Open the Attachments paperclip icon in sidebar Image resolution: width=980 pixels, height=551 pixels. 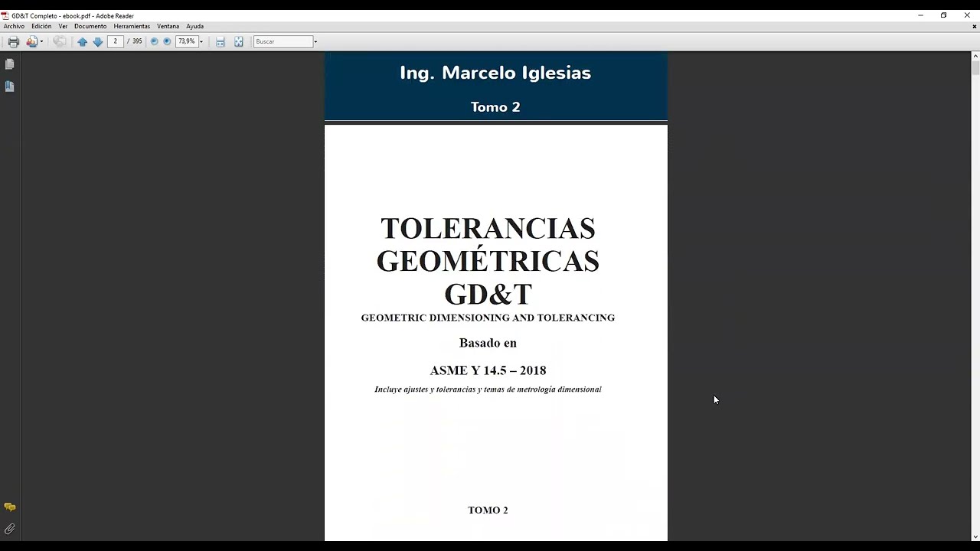tap(9, 529)
